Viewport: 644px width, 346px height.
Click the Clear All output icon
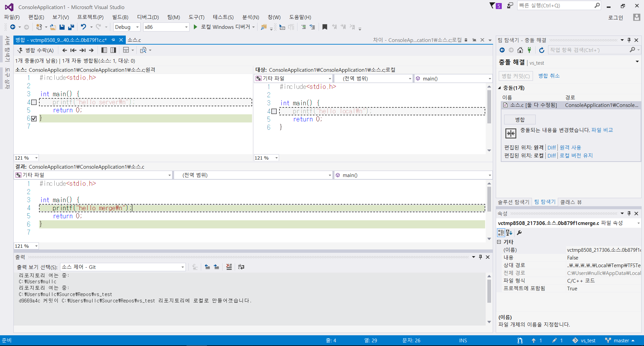229,267
